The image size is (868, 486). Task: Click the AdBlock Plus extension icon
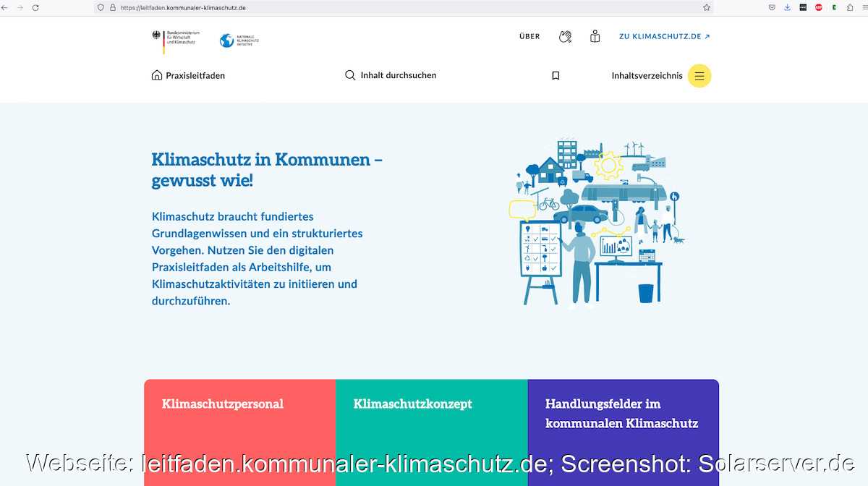click(819, 7)
